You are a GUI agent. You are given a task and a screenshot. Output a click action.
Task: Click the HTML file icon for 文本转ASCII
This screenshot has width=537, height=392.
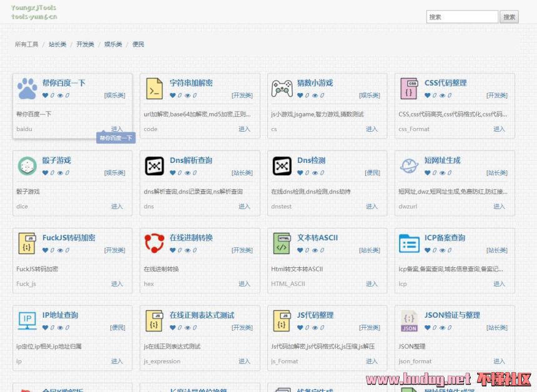coord(282,243)
